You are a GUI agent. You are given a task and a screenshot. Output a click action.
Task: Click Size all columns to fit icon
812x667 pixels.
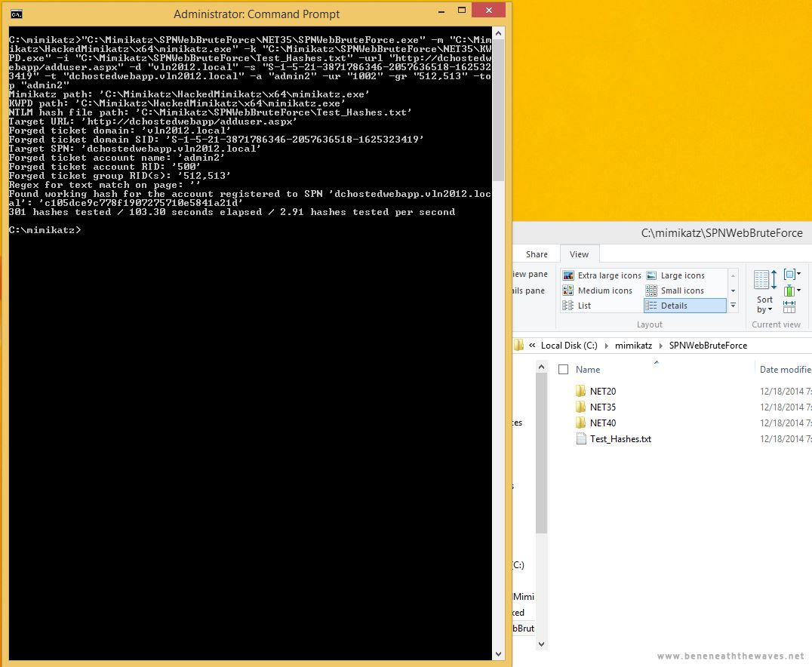789,306
